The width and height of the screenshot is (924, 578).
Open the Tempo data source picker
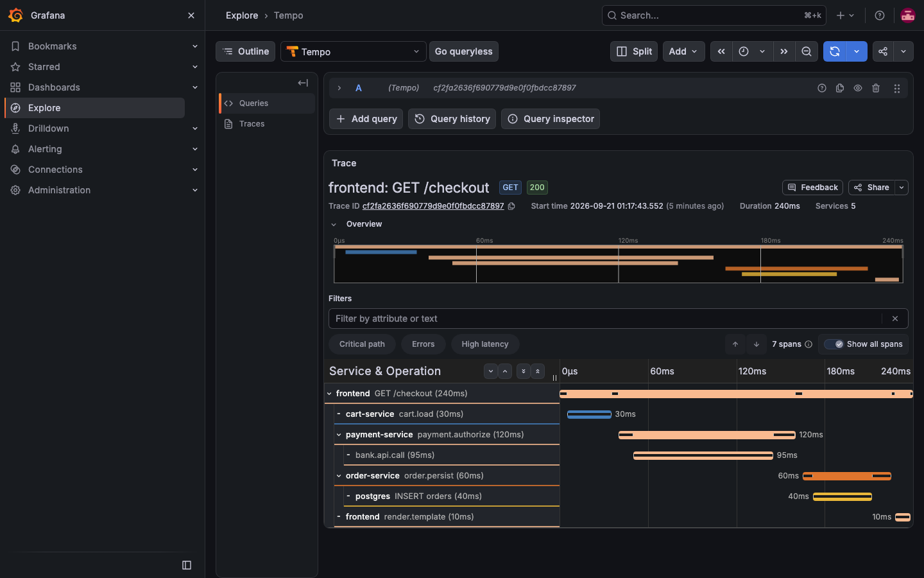coord(354,51)
